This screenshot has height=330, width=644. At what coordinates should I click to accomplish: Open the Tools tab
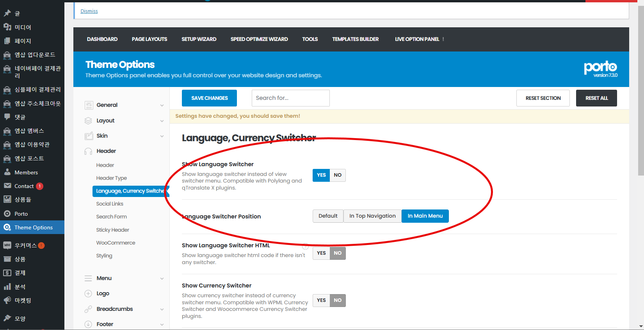[x=310, y=39]
